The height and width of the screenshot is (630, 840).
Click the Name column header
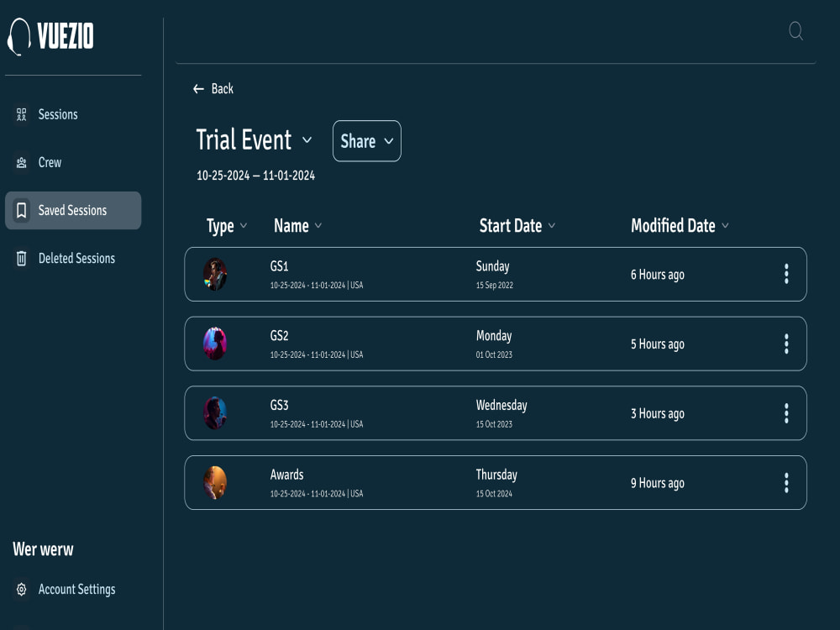click(291, 225)
